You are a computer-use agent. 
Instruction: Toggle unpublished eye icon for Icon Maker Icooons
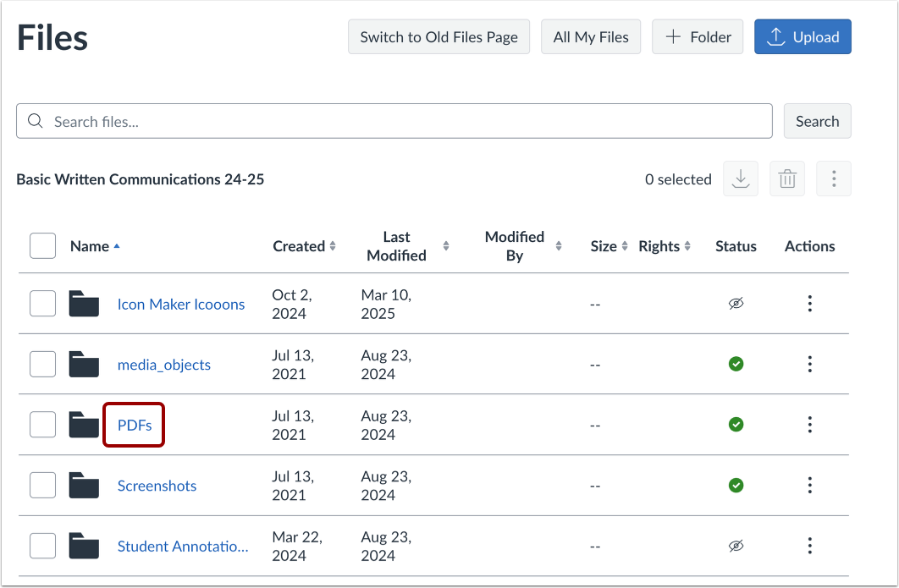click(x=736, y=304)
